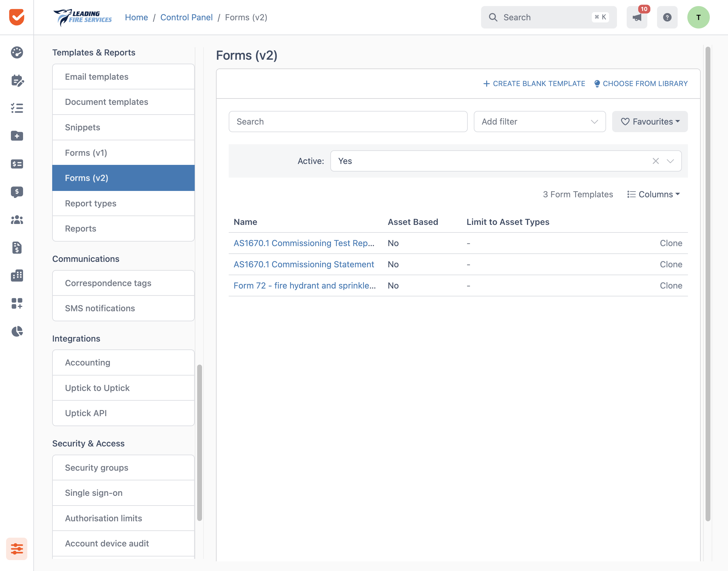
Task: Open the dollar chat bubble icon in sidebar
Action: 17,192
